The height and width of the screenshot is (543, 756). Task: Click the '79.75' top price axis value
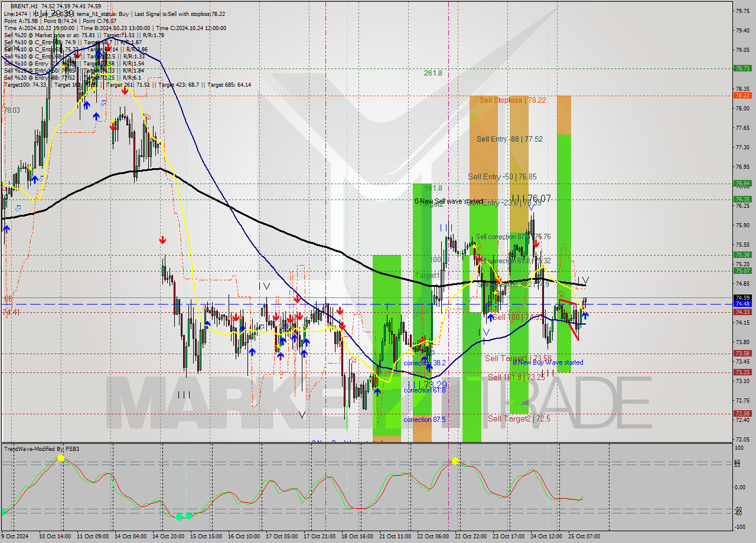tap(742, 10)
